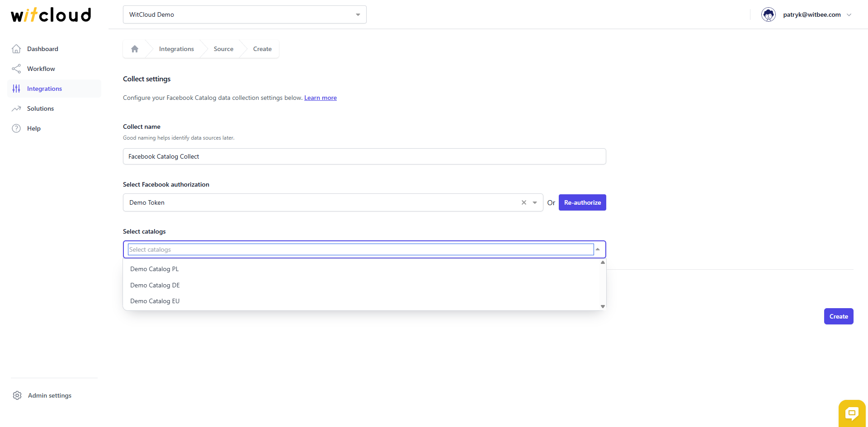
Task: Open the WitCloud Demo workspace dropdown
Action: (245, 14)
